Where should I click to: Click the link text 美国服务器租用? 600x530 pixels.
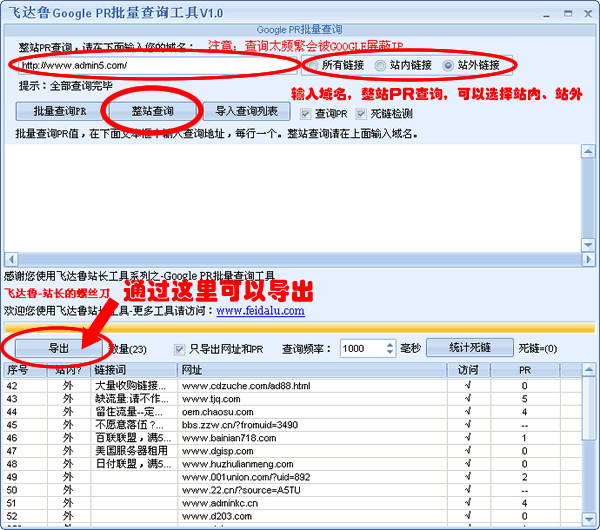[131, 451]
